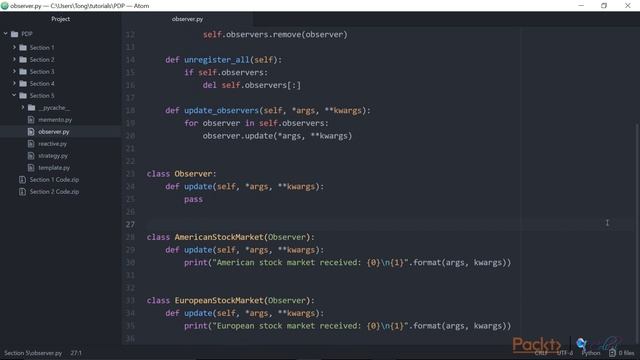Viewport: 640px width, 360px height.
Task: Select the __pycache__ folder label
Action: click(54, 108)
